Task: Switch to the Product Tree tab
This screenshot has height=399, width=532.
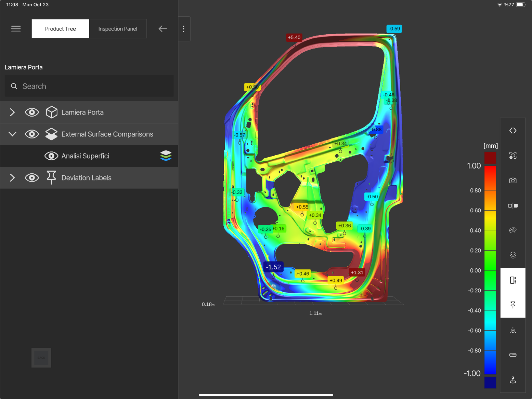Action: [61, 29]
